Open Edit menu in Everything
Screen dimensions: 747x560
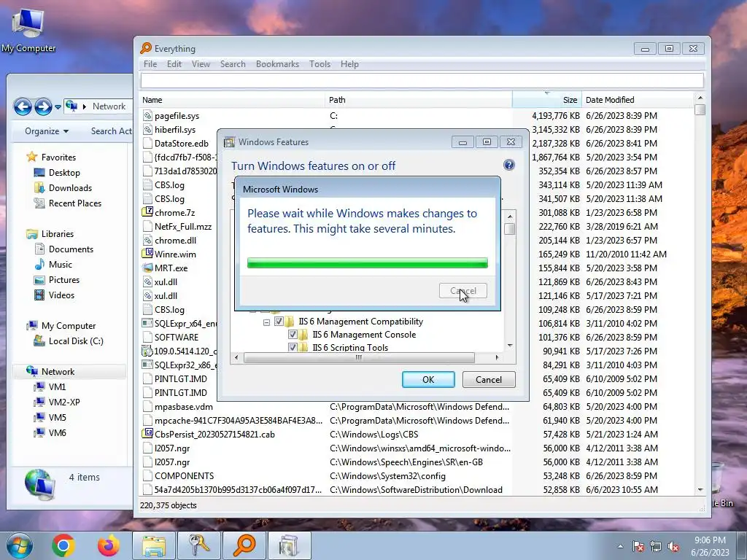[x=174, y=64]
